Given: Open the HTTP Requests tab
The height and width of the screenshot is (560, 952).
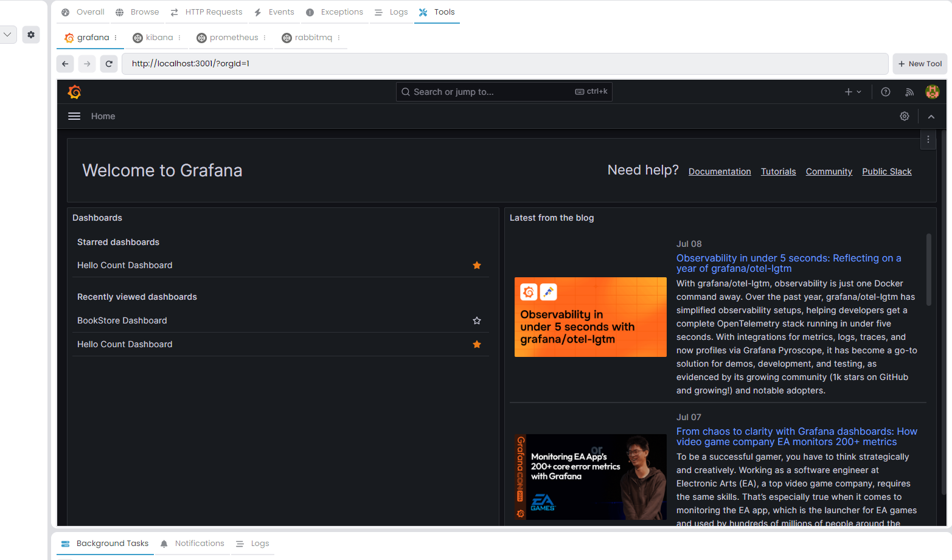Looking at the screenshot, I should click(206, 12).
